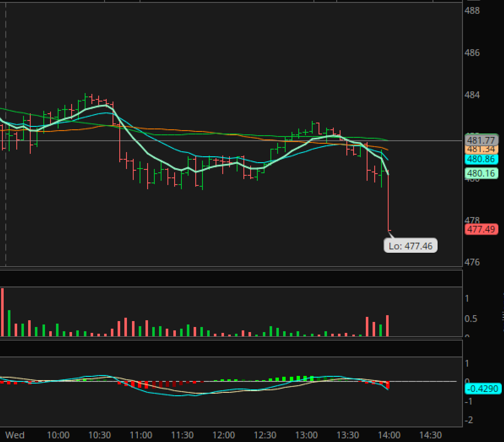Click the orange 481.34 value bubble
Viewport: 504px width, 442px height.
pyautogui.click(x=481, y=150)
